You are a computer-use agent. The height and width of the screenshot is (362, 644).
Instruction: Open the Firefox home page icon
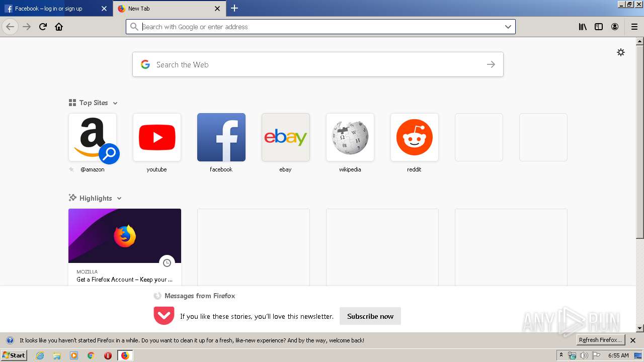[59, 27]
